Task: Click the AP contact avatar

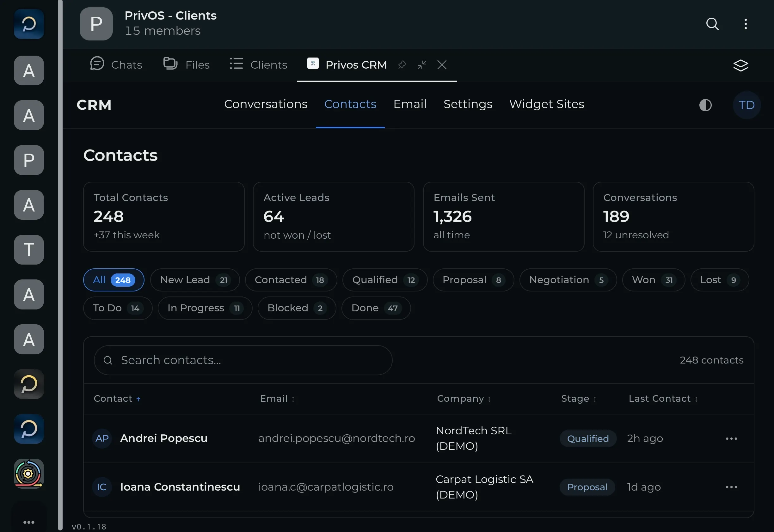Action: [x=102, y=438]
